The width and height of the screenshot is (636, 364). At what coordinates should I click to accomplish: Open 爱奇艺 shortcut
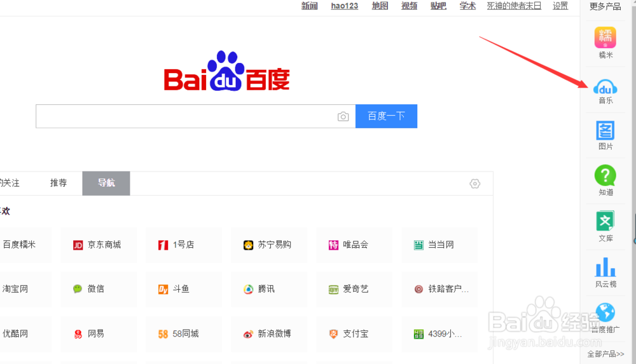pos(354,289)
